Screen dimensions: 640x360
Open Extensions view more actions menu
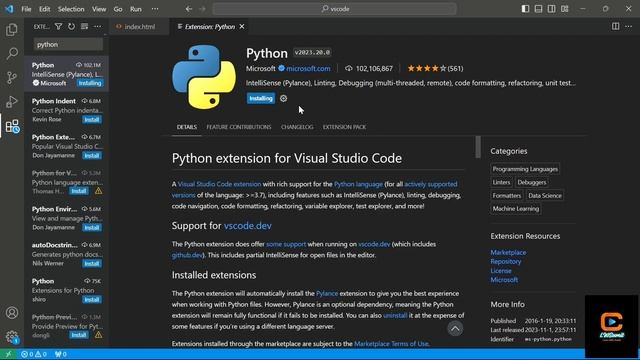[x=98, y=27]
